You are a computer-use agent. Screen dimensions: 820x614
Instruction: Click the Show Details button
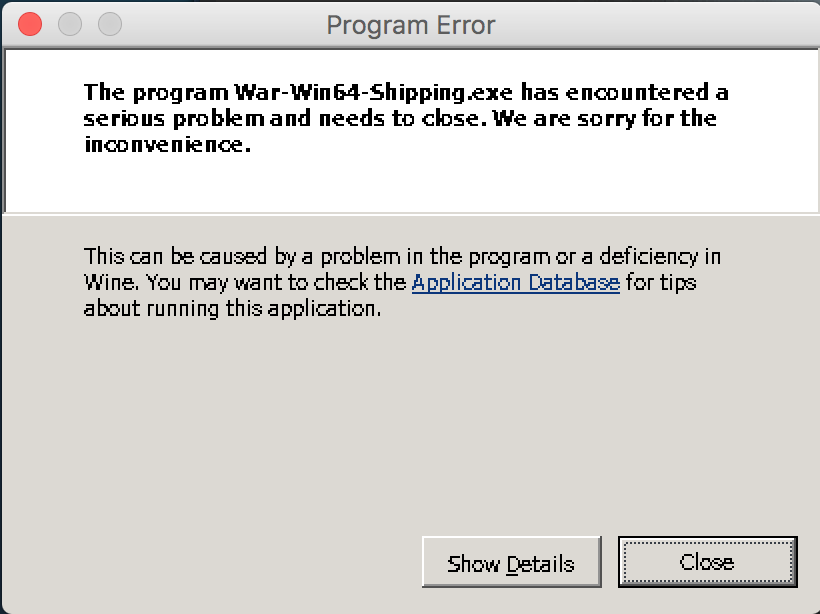(x=511, y=562)
